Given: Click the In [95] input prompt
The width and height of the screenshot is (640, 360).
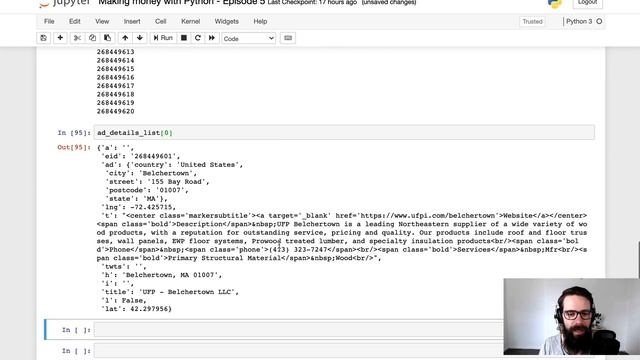Looking at the screenshot, I should tap(74, 133).
